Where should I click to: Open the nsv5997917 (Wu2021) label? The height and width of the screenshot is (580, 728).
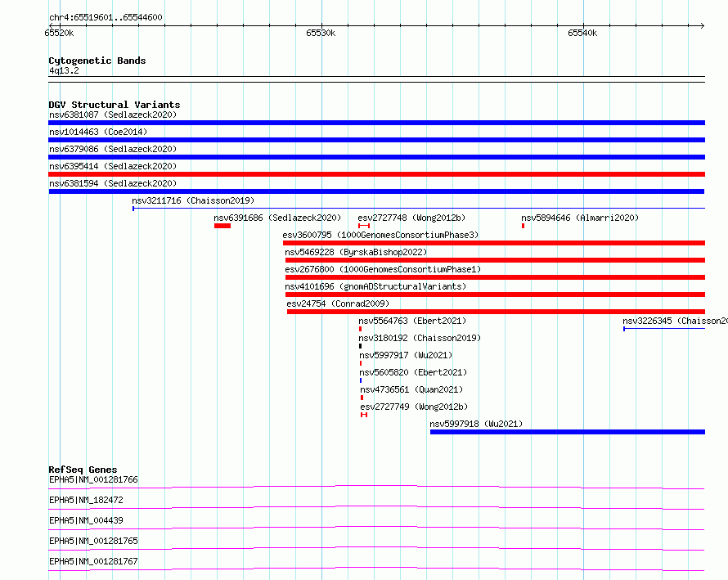click(406, 355)
